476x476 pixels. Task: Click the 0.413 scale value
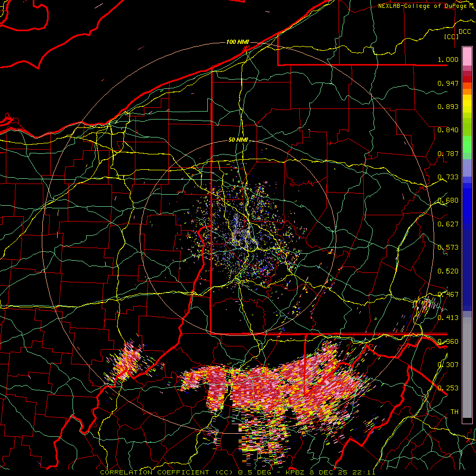click(448, 318)
